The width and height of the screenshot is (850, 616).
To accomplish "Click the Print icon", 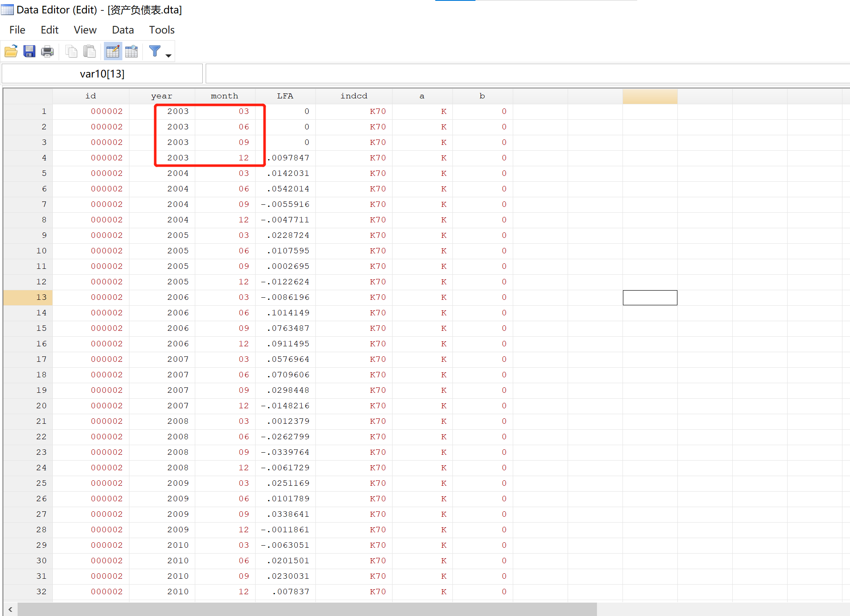I will tap(47, 52).
